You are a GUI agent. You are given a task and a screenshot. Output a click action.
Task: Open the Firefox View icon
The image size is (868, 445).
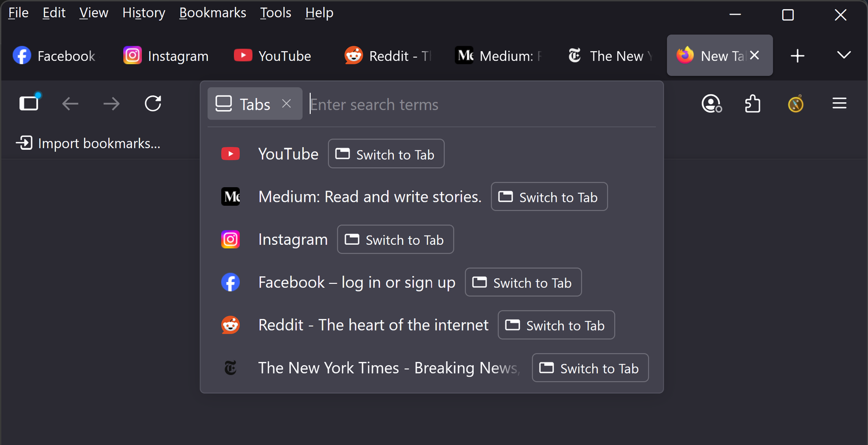(29, 103)
